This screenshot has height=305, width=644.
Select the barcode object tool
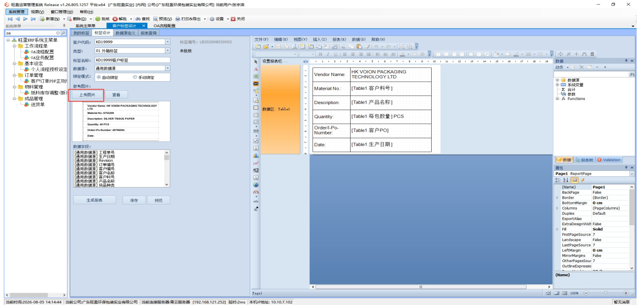click(256, 131)
